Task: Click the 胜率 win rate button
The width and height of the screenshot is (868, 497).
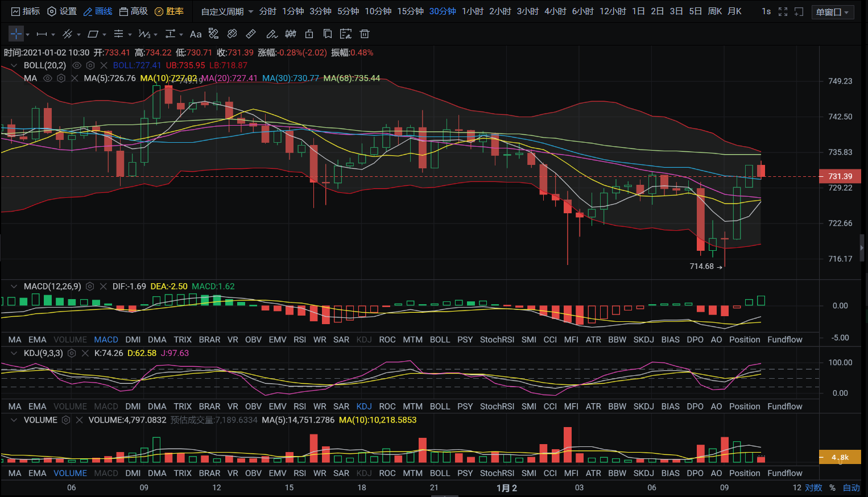Action: pos(170,11)
